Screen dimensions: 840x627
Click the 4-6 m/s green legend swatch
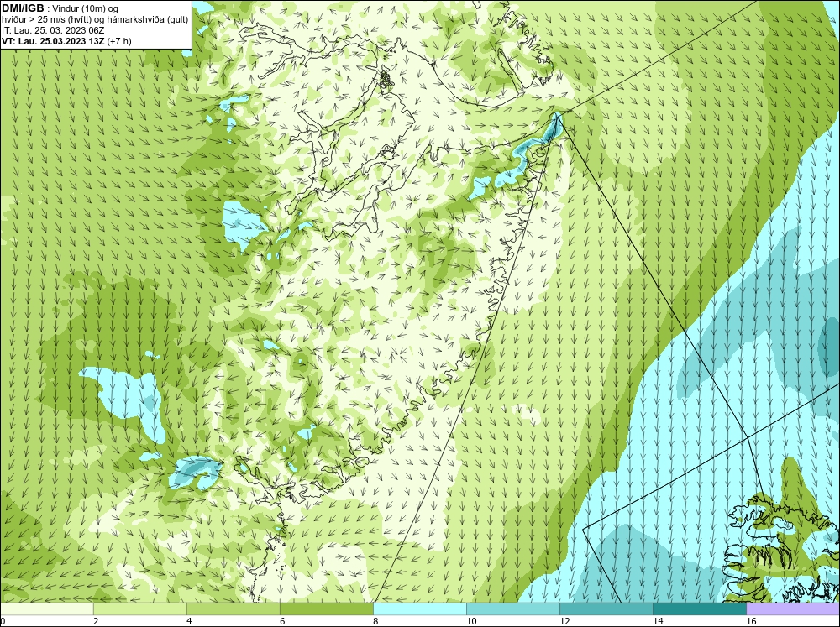(x=233, y=609)
